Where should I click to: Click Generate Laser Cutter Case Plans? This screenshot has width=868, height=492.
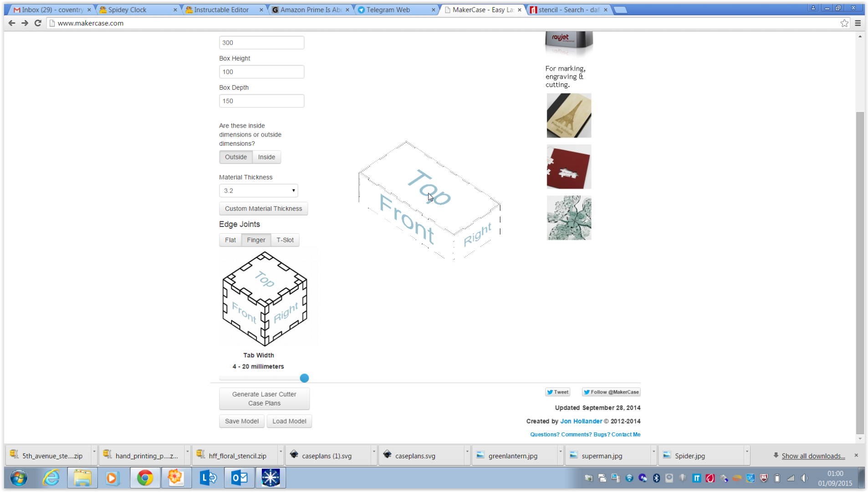264,399
